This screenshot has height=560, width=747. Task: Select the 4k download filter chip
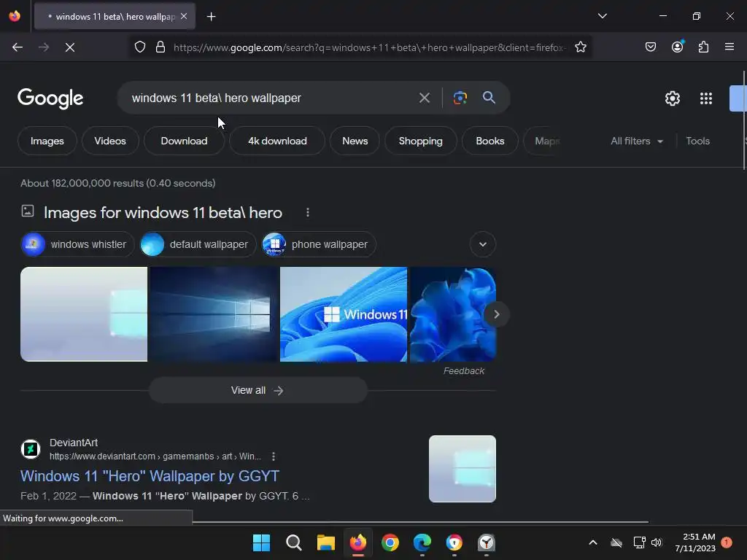[277, 141]
